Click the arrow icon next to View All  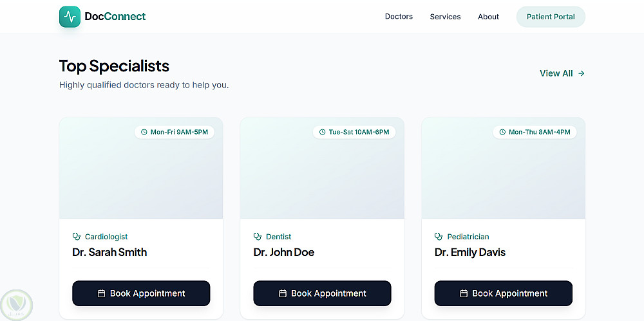point(582,73)
